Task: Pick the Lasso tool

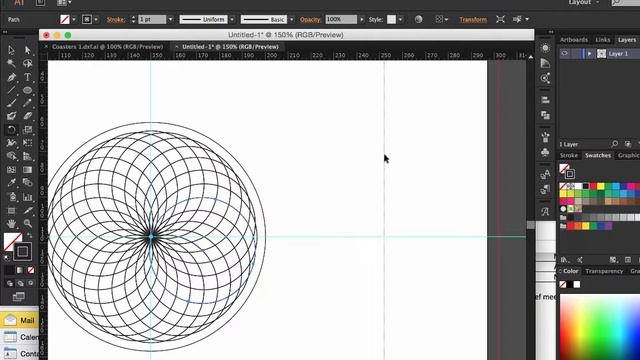Action: (x=27, y=63)
